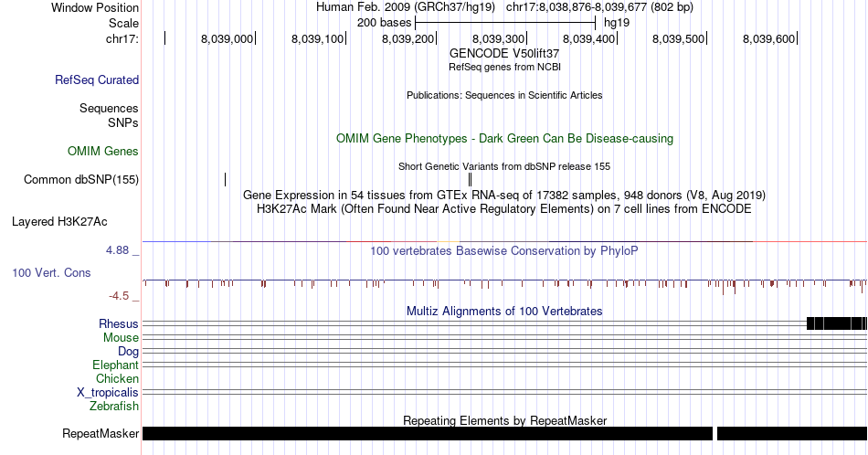Image resolution: width=868 pixels, height=455 pixels.
Task: Click the GTEx Gene Expression track title
Action: click(504, 195)
